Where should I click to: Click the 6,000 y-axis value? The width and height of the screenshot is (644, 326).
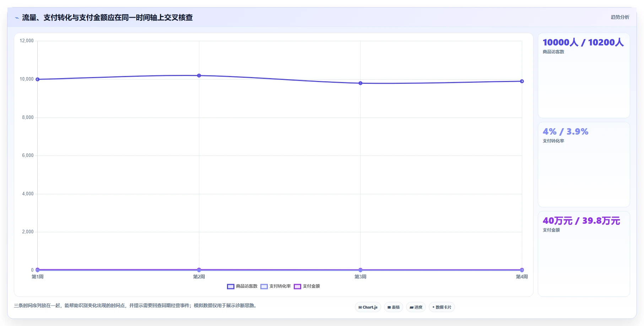point(28,156)
